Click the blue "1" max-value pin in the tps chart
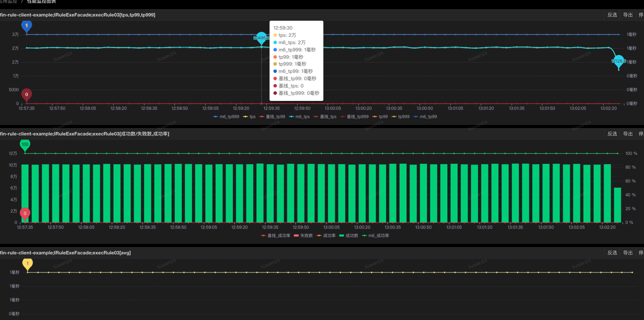Image resolution: width=644 pixels, height=320 pixels. pos(27,26)
